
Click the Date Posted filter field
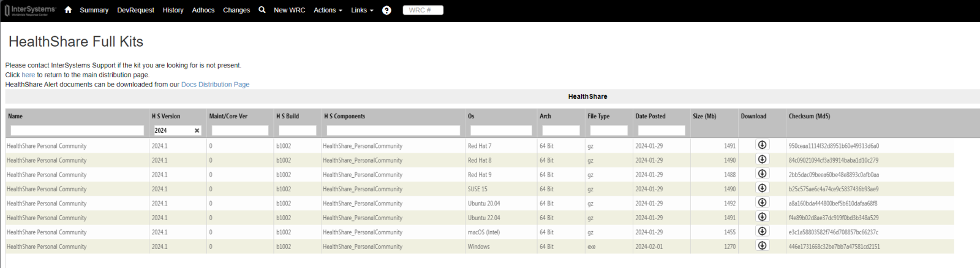[661, 131]
